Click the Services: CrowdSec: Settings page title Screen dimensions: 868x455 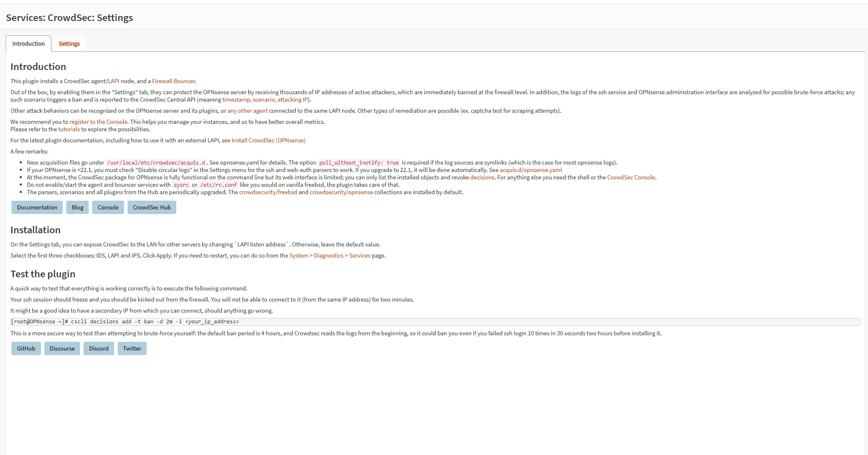pos(70,18)
